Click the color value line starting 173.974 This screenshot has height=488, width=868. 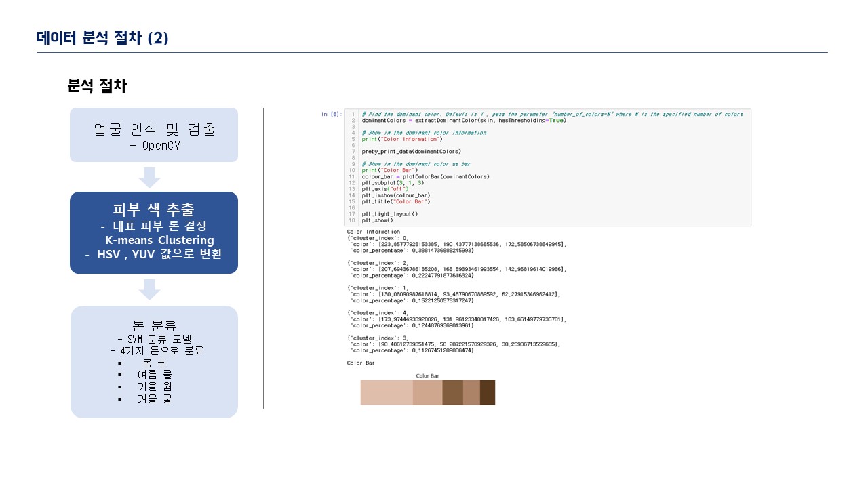click(458, 319)
